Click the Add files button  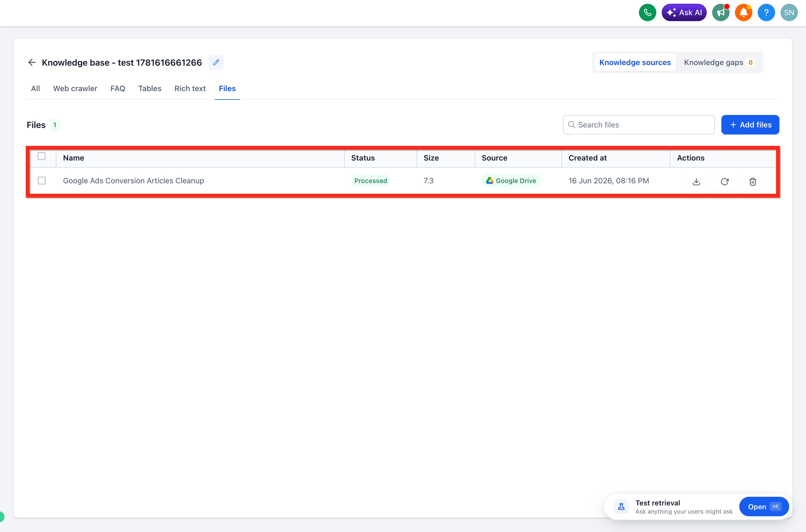(x=750, y=125)
